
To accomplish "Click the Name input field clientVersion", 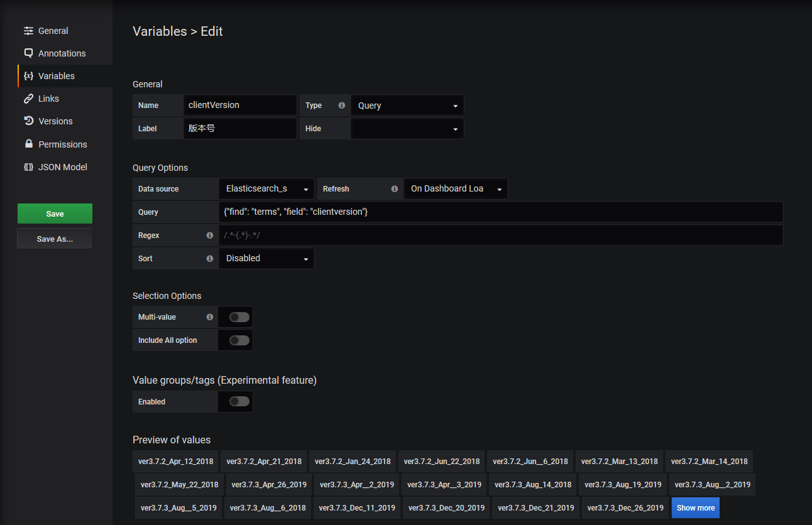I will [239, 106].
